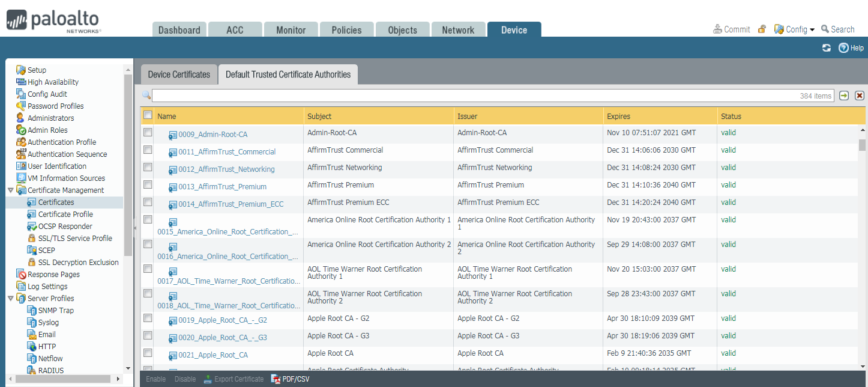This screenshot has height=387, width=868.
Task: Click into the certificate filter search field
Action: pyautogui.click(x=474, y=96)
